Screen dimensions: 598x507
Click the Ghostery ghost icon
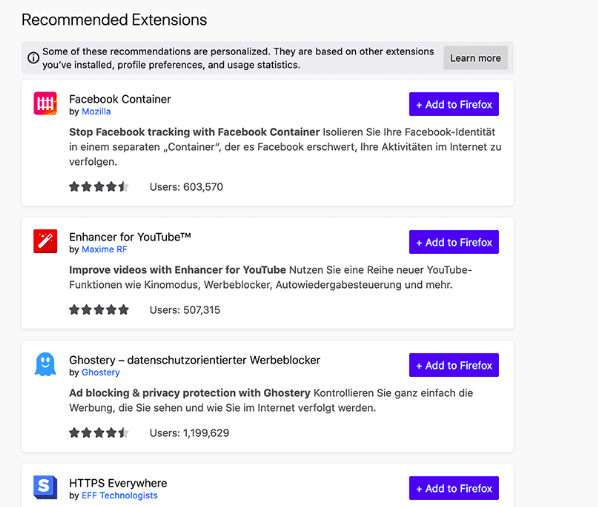pyautogui.click(x=45, y=364)
